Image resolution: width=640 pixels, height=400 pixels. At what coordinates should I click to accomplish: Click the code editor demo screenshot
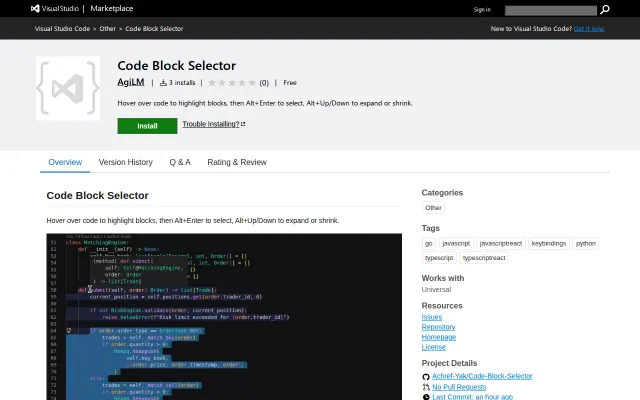tap(224, 317)
